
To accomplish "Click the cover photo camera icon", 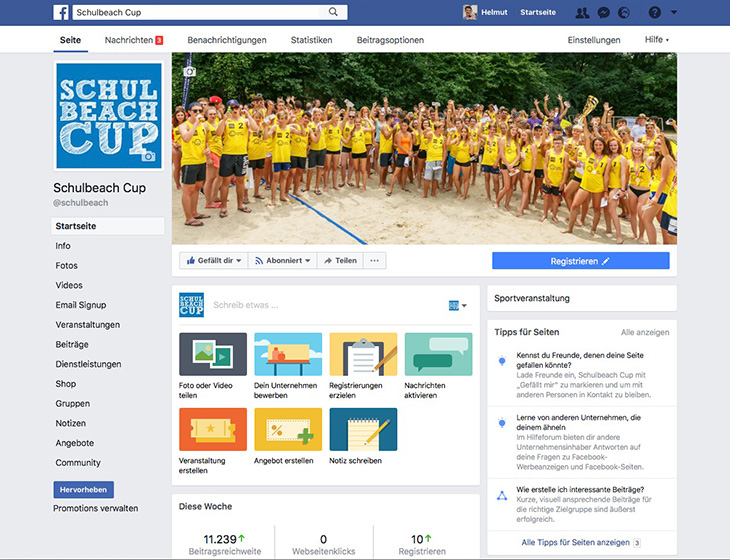I will coord(189,72).
